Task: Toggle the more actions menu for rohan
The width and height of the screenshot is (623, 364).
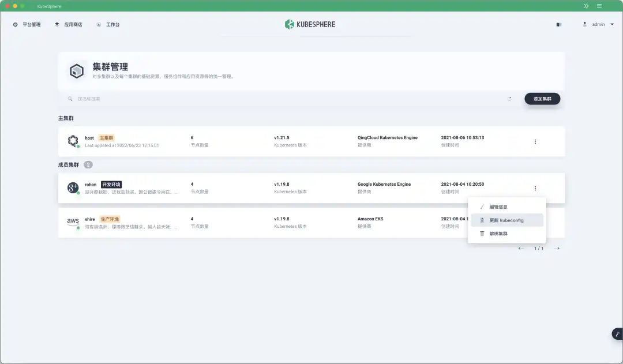Action: (535, 188)
